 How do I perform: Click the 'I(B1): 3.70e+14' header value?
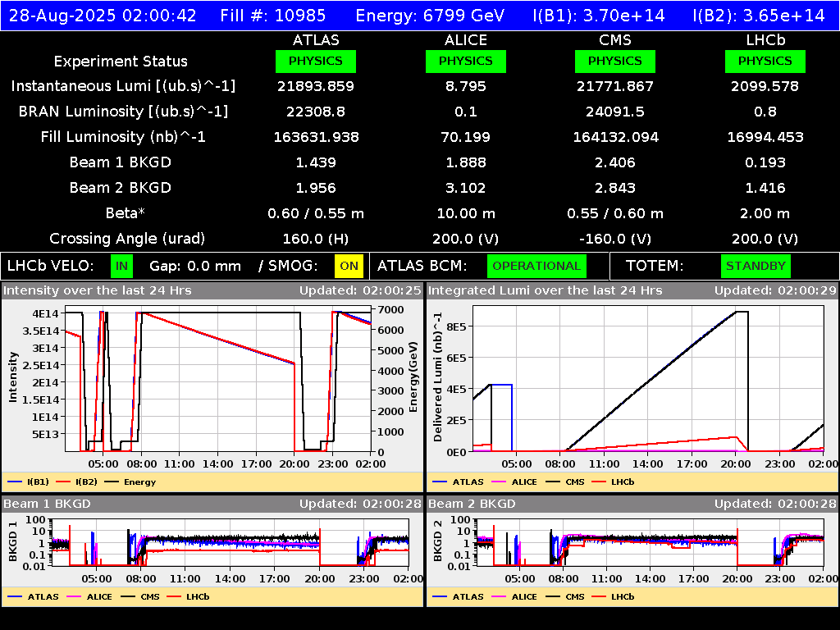[x=598, y=15]
